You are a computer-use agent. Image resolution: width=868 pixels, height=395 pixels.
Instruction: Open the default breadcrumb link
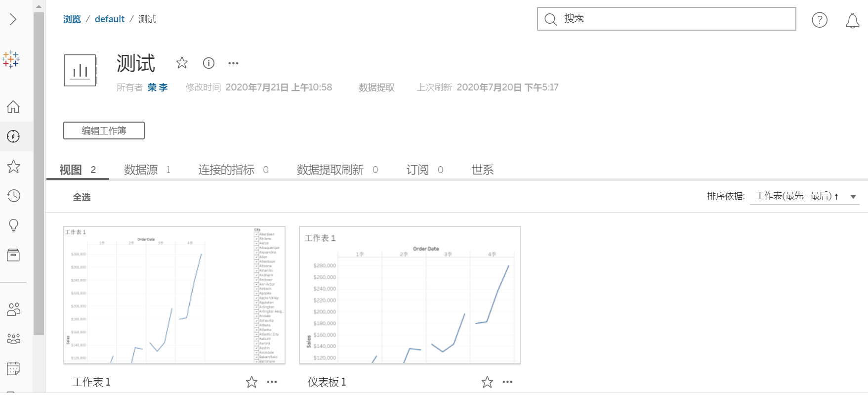(x=110, y=19)
